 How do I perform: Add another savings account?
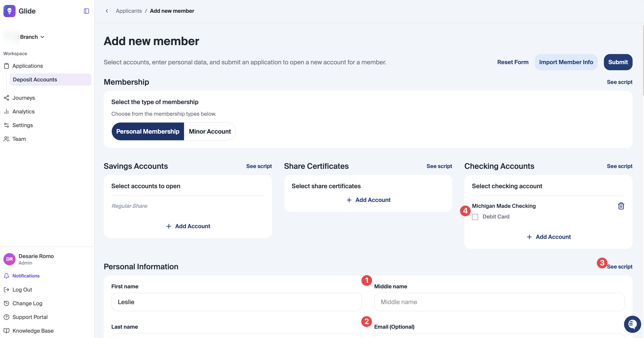[x=188, y=226]
